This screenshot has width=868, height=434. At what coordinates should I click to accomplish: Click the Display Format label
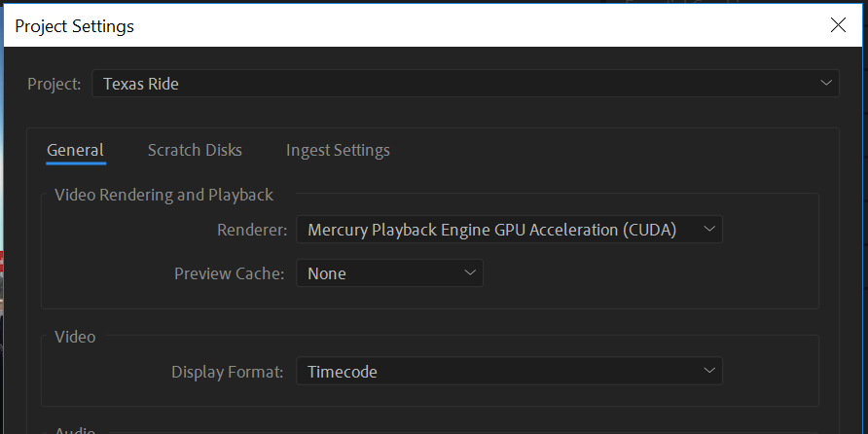pyautogui.click(x=228, y=372)
